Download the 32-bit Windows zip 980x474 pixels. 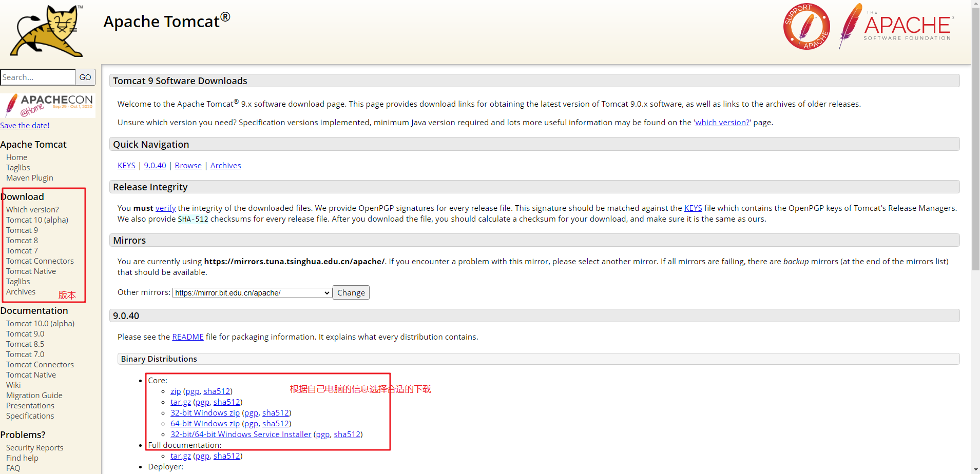(205, 413)
